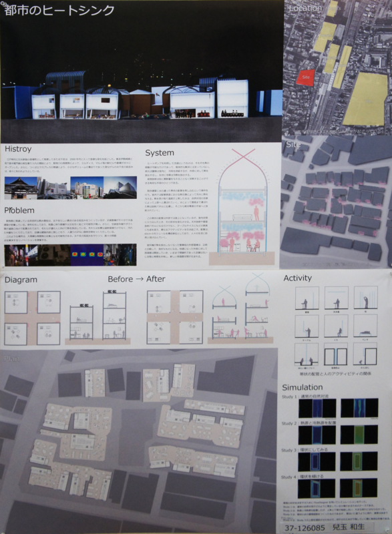Viewport: 392px width, 534px height.
Task: Open the thermal image with red hot spots
Action: pyautogui.click(x=87, y=254)
